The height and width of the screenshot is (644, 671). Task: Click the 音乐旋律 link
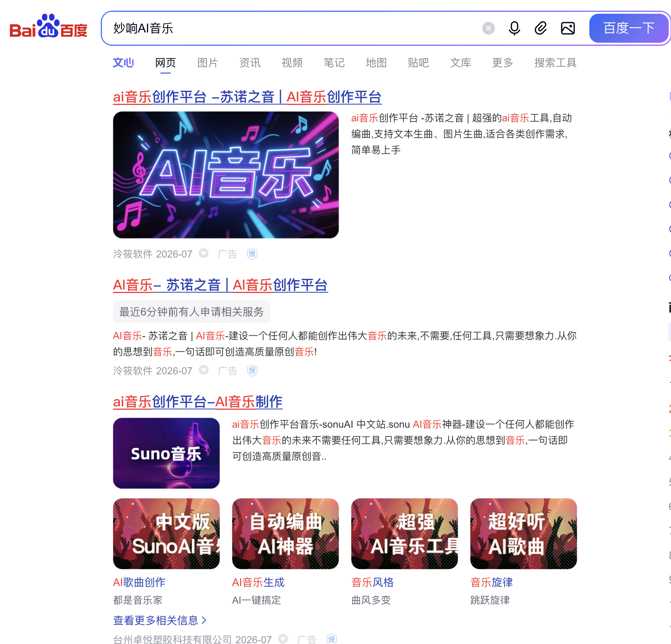[x=492, y=582]
